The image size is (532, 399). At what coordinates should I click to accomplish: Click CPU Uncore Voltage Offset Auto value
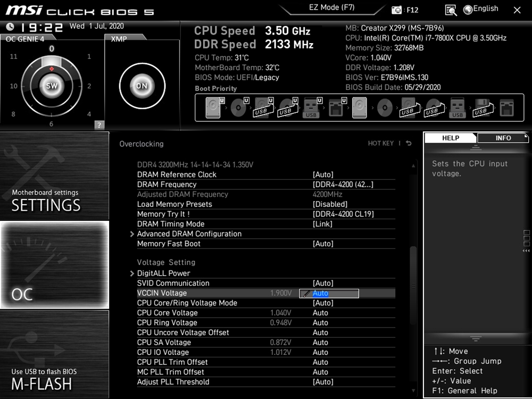320,332
